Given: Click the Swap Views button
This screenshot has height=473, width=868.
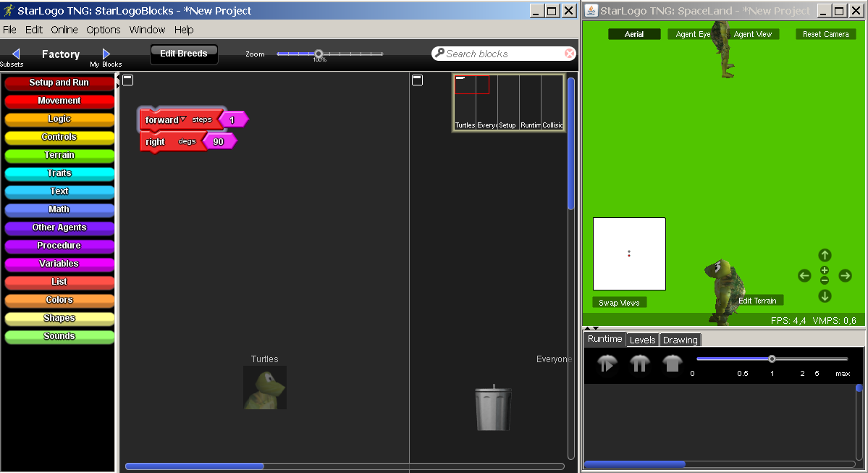Looking at the screenshot, I should click(619, 303).
